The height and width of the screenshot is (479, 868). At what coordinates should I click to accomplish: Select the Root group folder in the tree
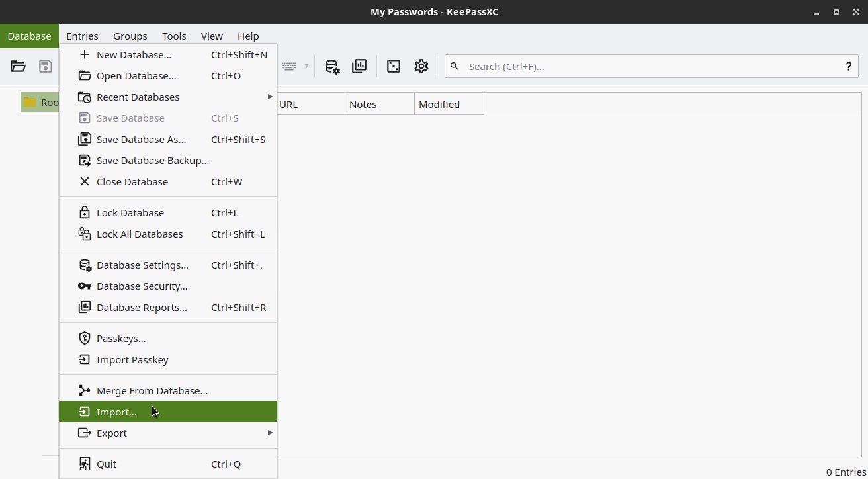tap(40, 102)
